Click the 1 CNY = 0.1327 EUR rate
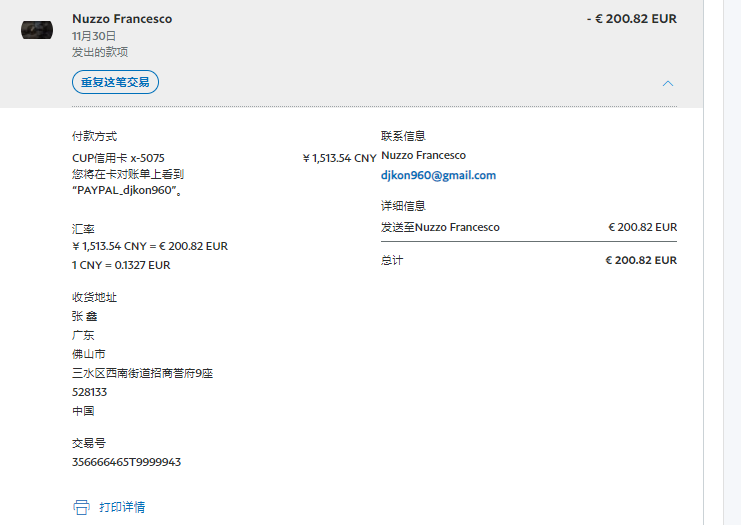The height and width of the screenshot is (525, 741). pos(121,265)
